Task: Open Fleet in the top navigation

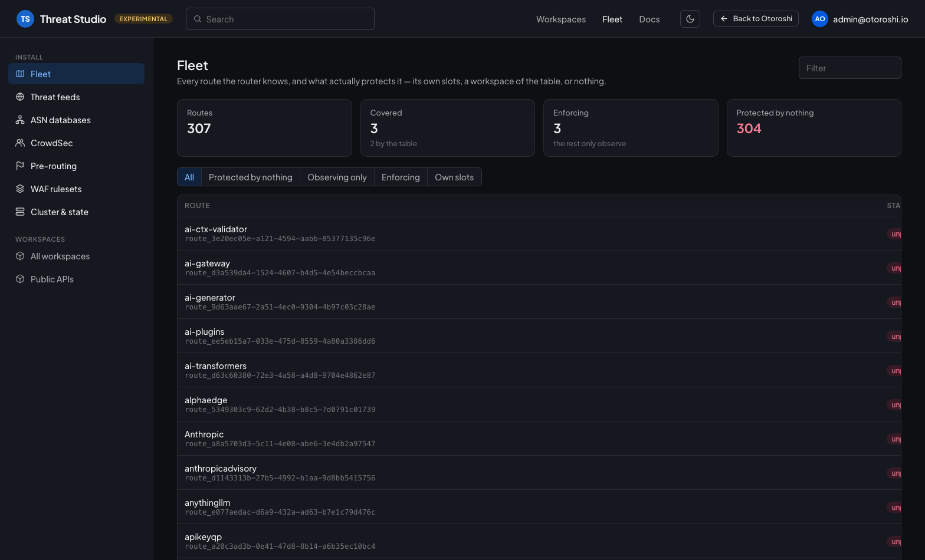Action: pos(612,19)
